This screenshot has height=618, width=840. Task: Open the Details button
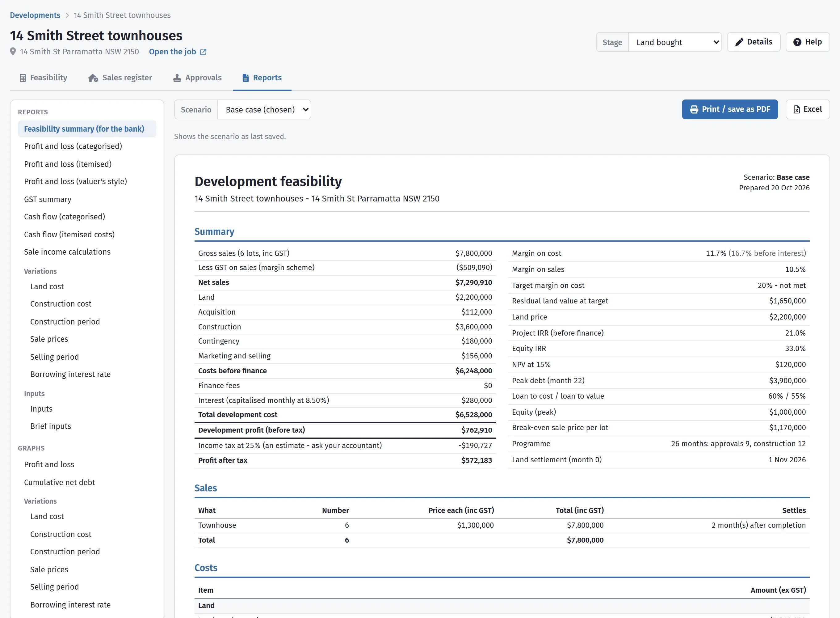tap(754, 42)
